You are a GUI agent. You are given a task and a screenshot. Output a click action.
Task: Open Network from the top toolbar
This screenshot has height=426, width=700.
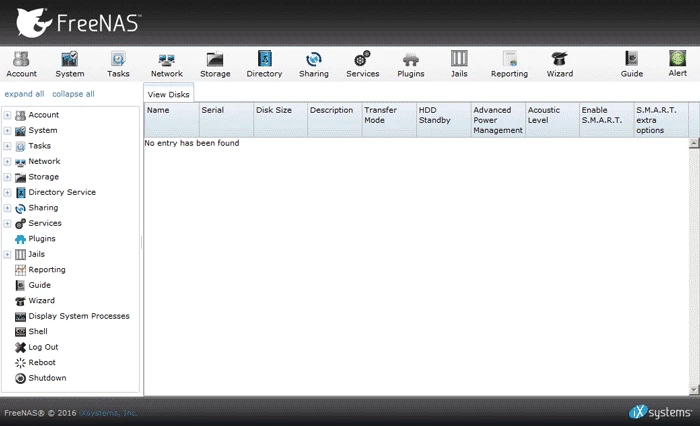pos(167,64)
